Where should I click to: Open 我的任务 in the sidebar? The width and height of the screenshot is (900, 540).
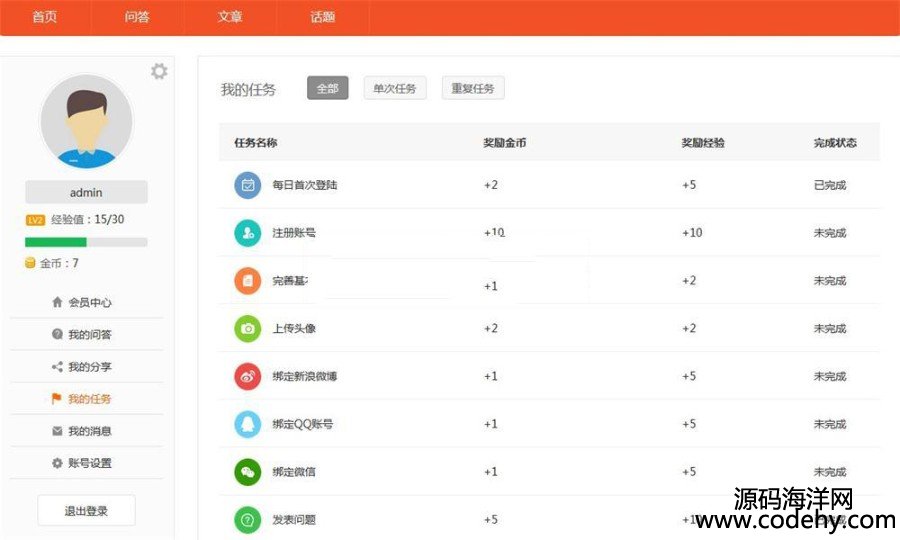90,398
